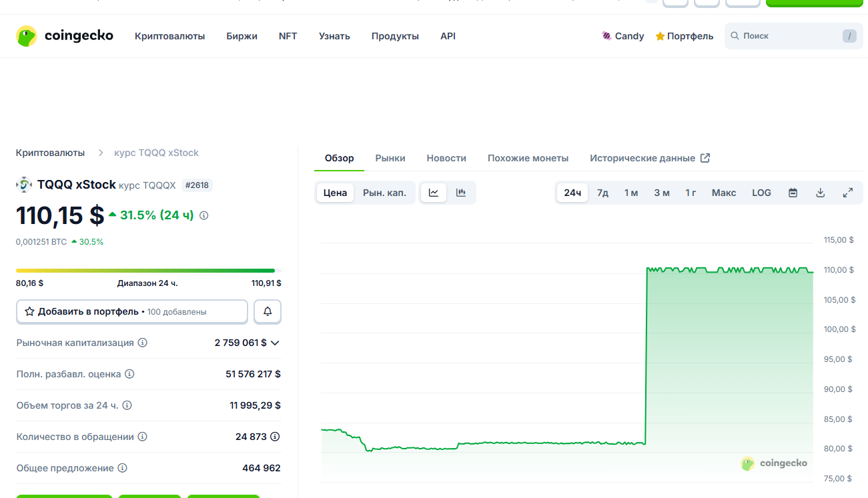Expand chart to fullscreen
Image resolution: width=868 pixels, height=498 pixels.
coord(848,193)
